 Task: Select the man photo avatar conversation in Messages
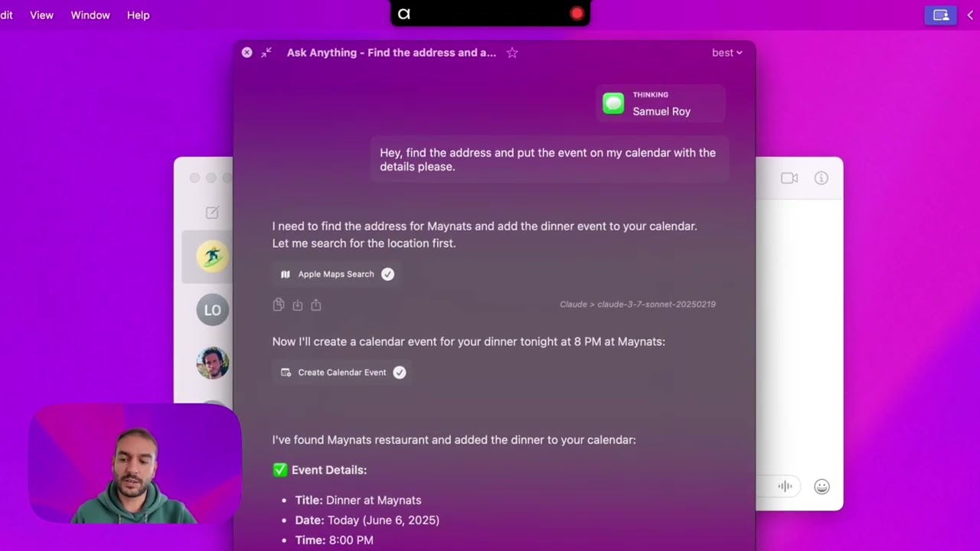212,364
